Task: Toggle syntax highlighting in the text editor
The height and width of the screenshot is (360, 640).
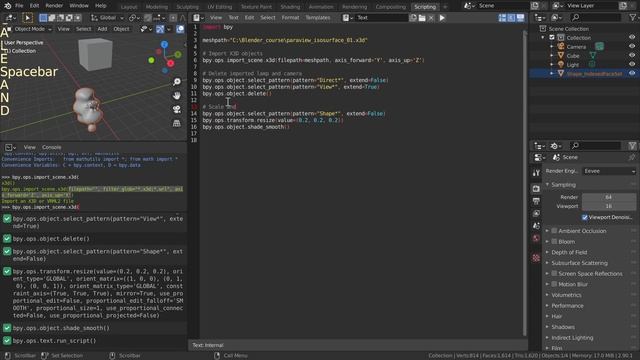Action: click(x=520, y=18)
